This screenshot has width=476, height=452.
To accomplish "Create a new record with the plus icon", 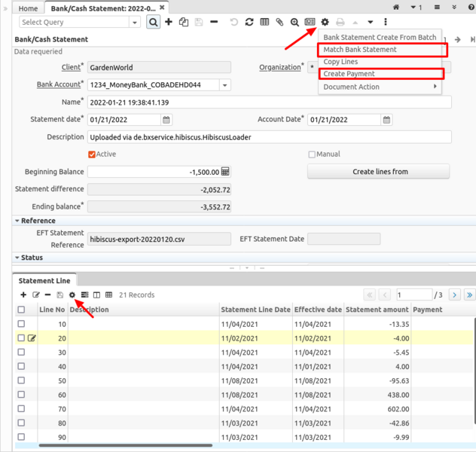I will point(169,23).
